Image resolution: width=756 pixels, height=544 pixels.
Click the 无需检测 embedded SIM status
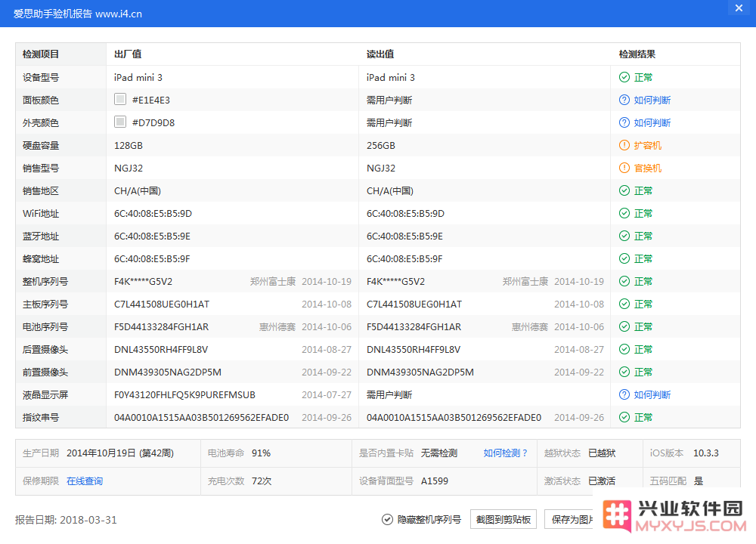(x=438, y=453)
